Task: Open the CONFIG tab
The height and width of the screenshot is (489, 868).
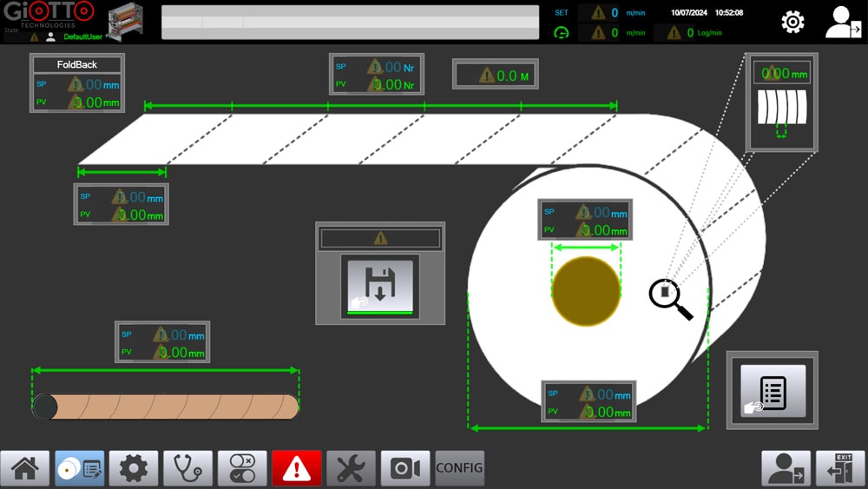Action: [459, 468]
